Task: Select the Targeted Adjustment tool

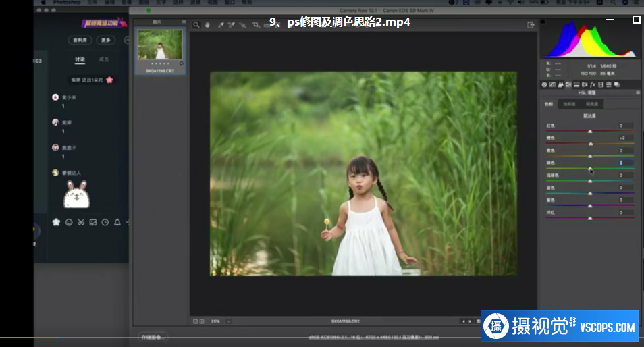Action: point(243,25)
